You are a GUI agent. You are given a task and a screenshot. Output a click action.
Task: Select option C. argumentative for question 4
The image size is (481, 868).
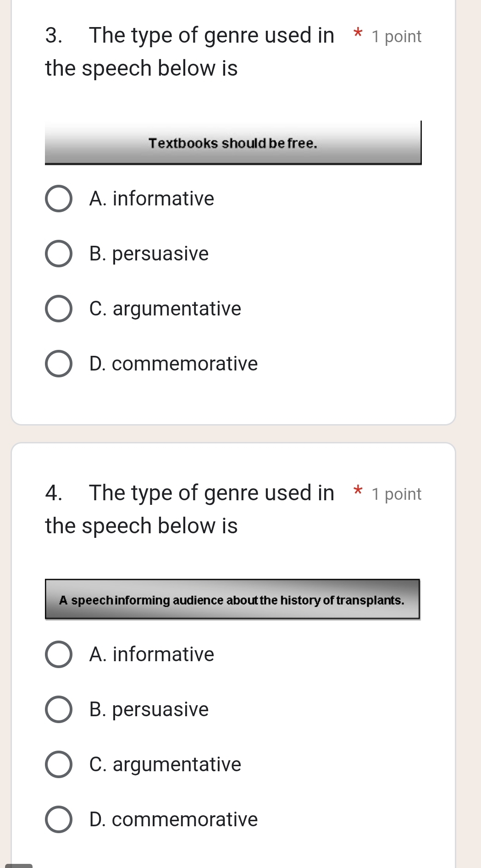[59, 764]
